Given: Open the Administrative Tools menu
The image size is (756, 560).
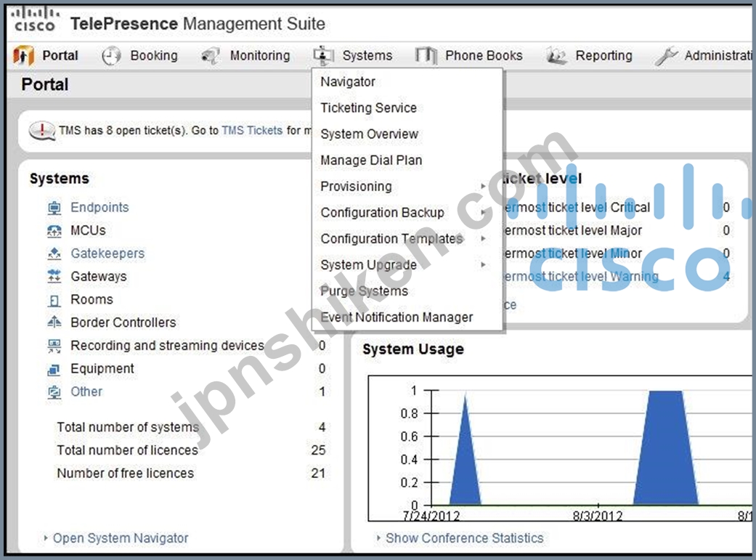Looking at the screenshot, I should [x=718, y=56].
